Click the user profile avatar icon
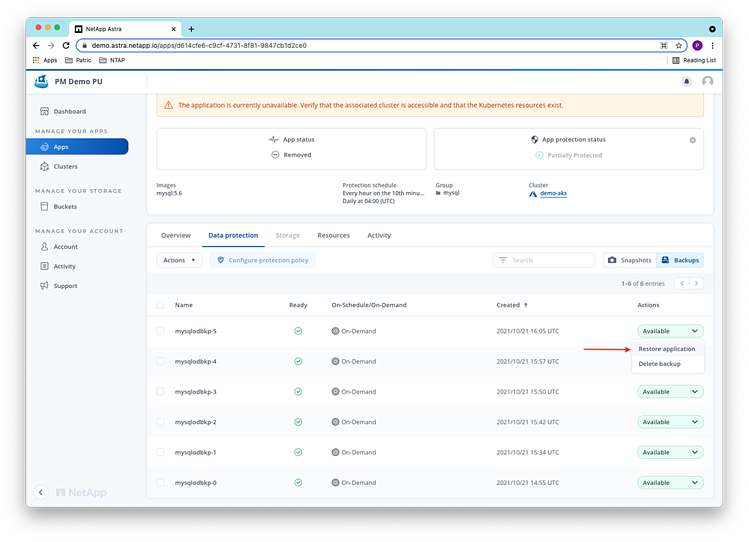The height and width of the screenshot is (542, 749). [708, 81]
